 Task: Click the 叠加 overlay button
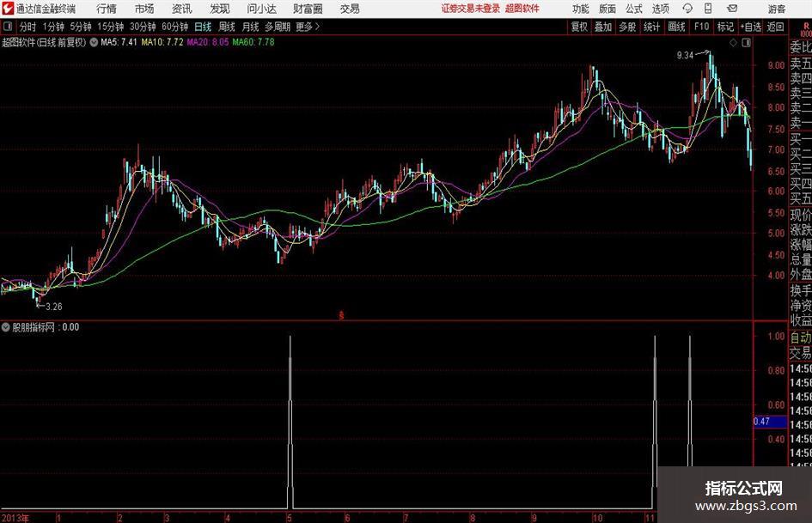(x=603, y=27)
